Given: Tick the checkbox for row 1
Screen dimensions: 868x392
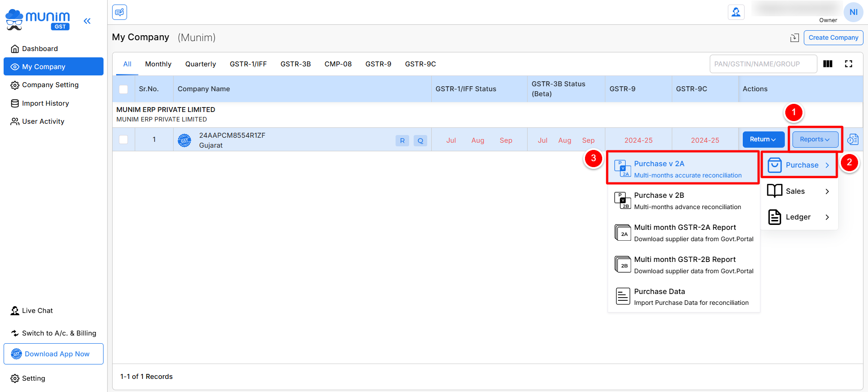Looking at the screenshot, I should [123, 140].
